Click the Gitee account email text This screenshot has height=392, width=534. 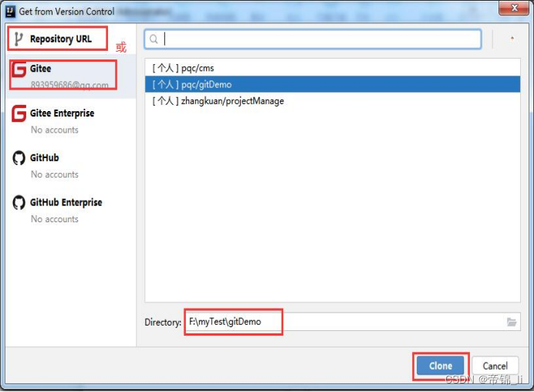pyautogui.click(x=69, y=84)
